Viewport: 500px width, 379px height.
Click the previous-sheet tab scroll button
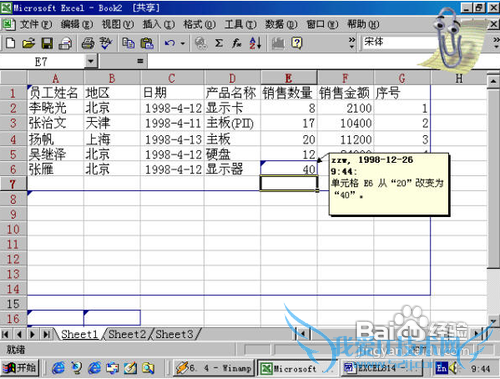[x=19, y=334]
